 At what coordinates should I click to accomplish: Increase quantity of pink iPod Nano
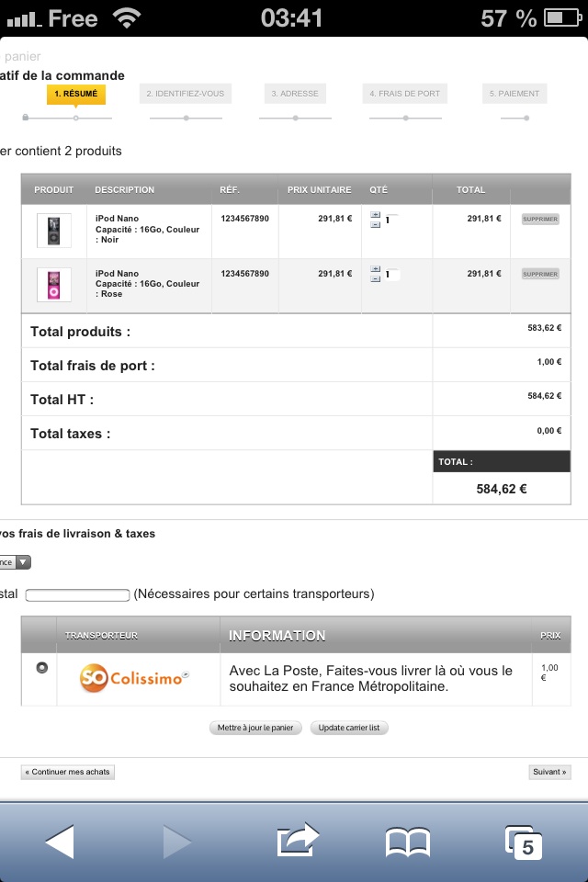pyautogui.click(x=375, y=269)
